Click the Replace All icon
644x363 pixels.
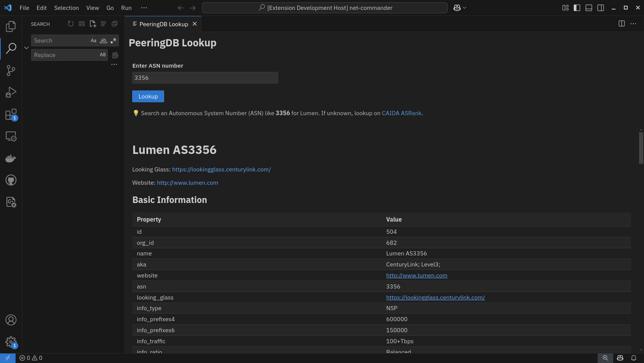[x=115, y=55]
